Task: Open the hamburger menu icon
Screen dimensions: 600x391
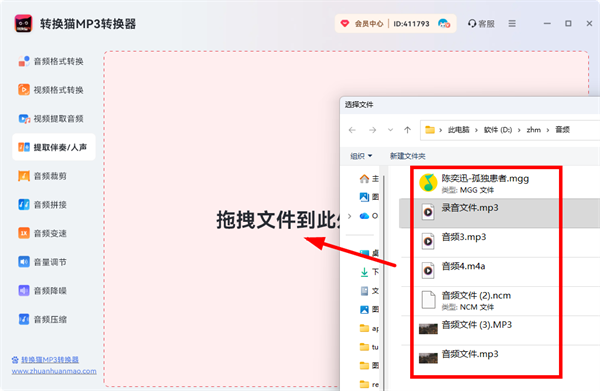Action: click(x=512, y=24)
